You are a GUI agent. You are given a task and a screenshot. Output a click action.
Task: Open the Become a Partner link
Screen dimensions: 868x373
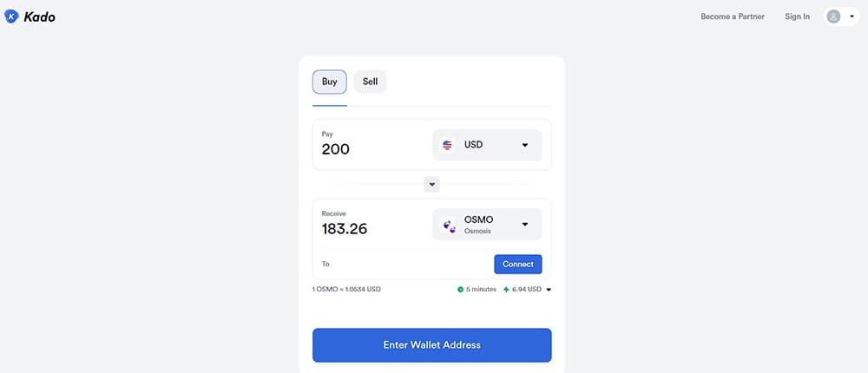pos(733,16)
